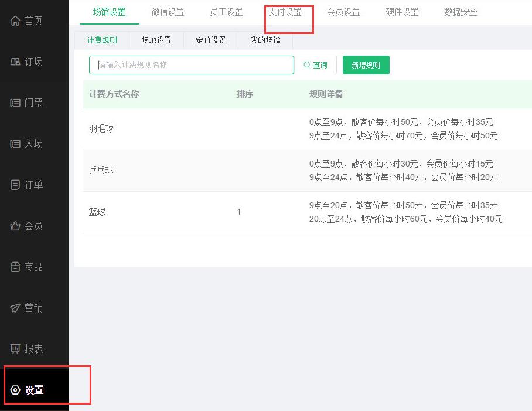Switch to the 支付设置 tab

(285, 12)
